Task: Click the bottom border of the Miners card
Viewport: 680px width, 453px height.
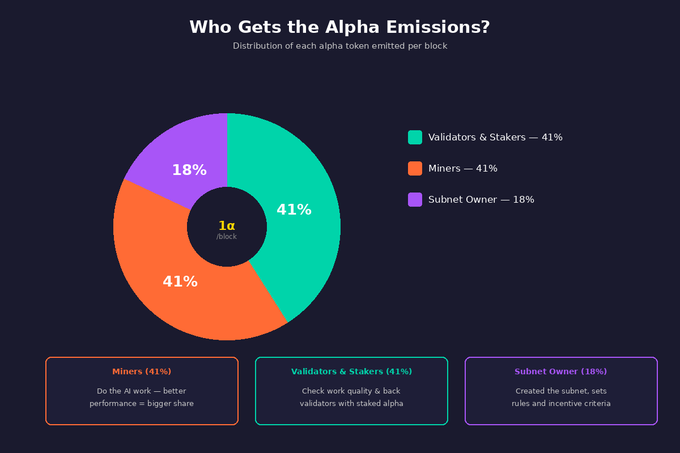Action: [x=142, y=424]
